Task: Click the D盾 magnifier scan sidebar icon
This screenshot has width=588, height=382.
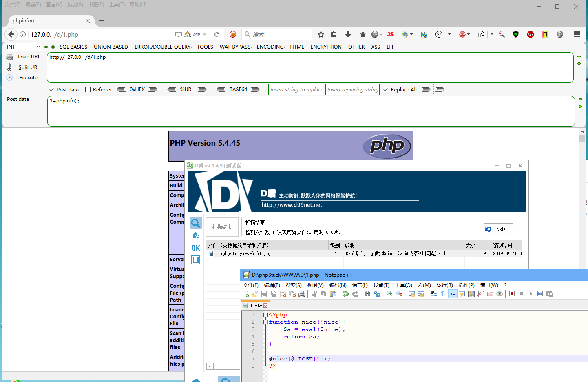Action: 196,223
